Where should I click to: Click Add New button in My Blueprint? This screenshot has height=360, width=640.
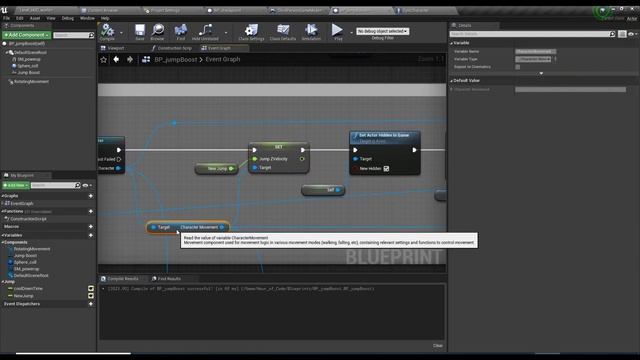[x=16, y=185]
